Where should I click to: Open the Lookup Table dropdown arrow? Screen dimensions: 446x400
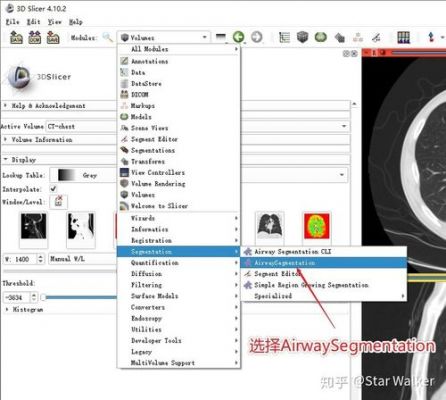click(342, 175)
